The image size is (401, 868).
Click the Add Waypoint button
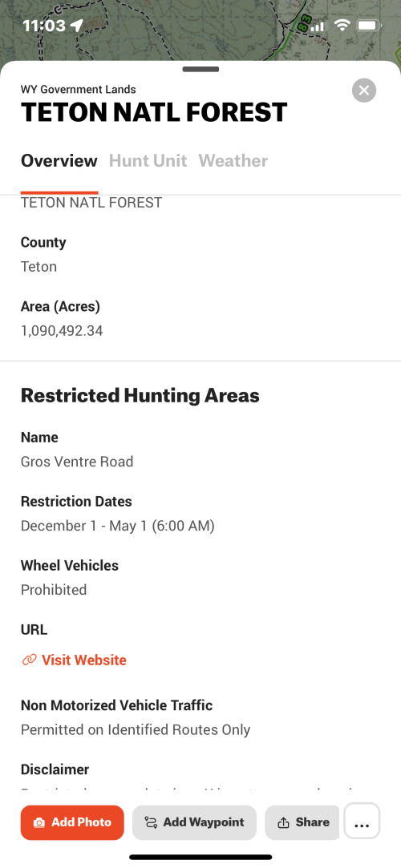(194, 822)
